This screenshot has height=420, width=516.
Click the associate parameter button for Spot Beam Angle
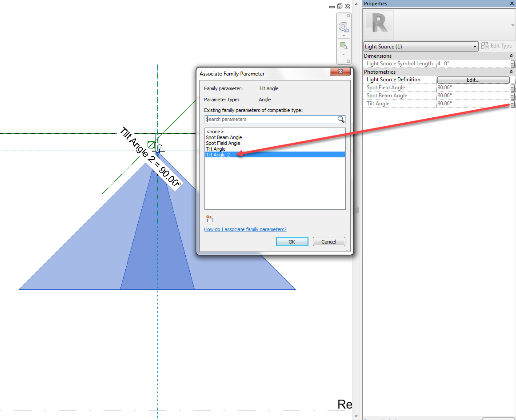pos(512,96)
